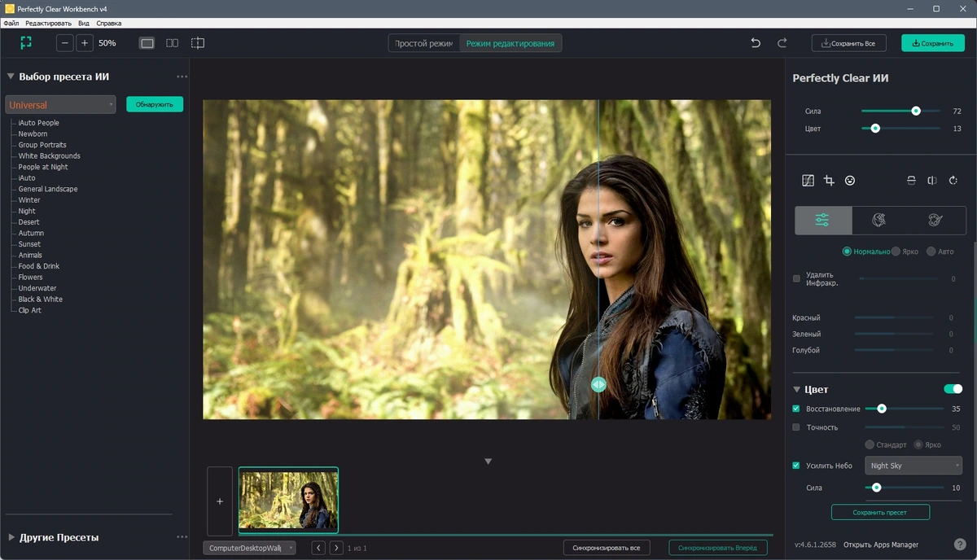This screenshot has height=560, width=977.
Task: Open the help question mark icon
Action: click(960, 545)
